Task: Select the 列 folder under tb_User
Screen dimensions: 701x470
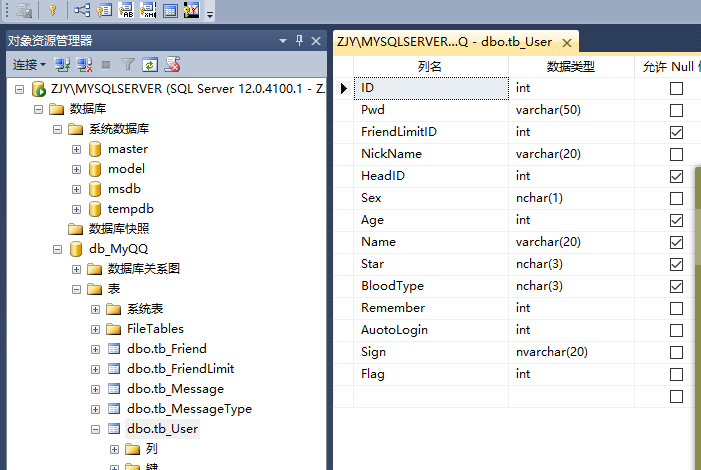Action: coord(152,449)
